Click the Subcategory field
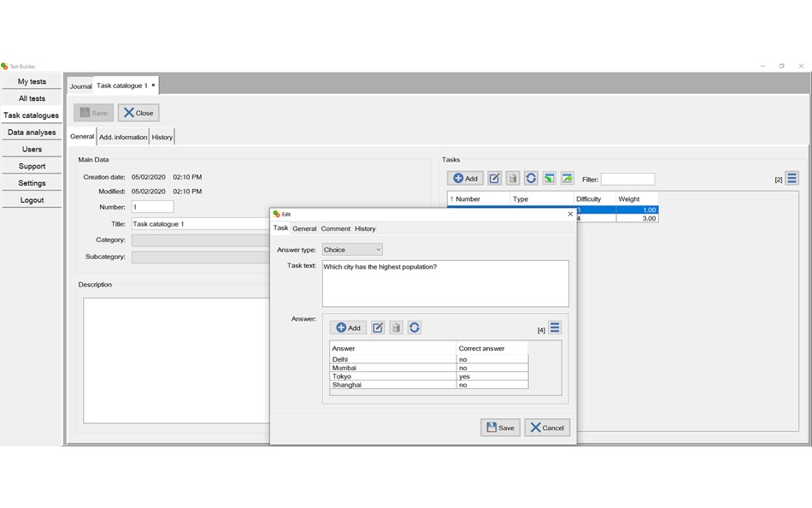The width and height of the screenshot is (812, 508). coord(201,257)
